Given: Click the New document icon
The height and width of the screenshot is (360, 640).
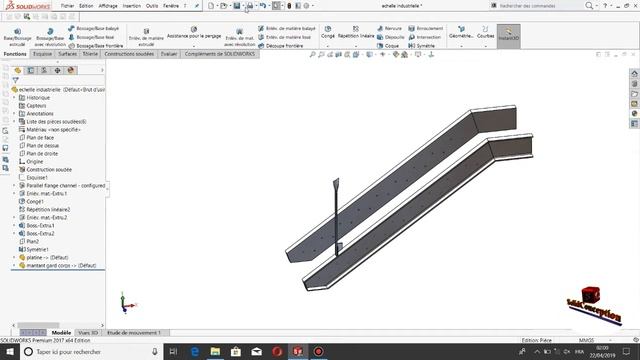Looking at the screenshot, I should click(211, 6).
